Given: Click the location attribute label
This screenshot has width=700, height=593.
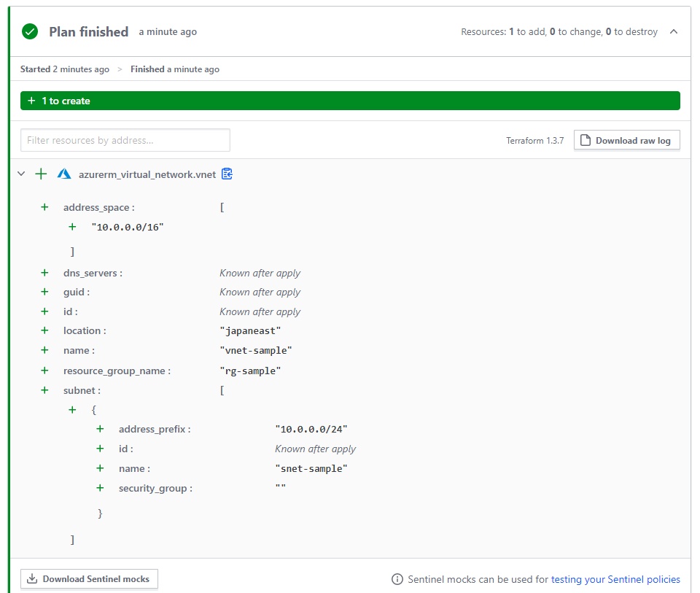Looking at the screenshot, I should 85,331.
